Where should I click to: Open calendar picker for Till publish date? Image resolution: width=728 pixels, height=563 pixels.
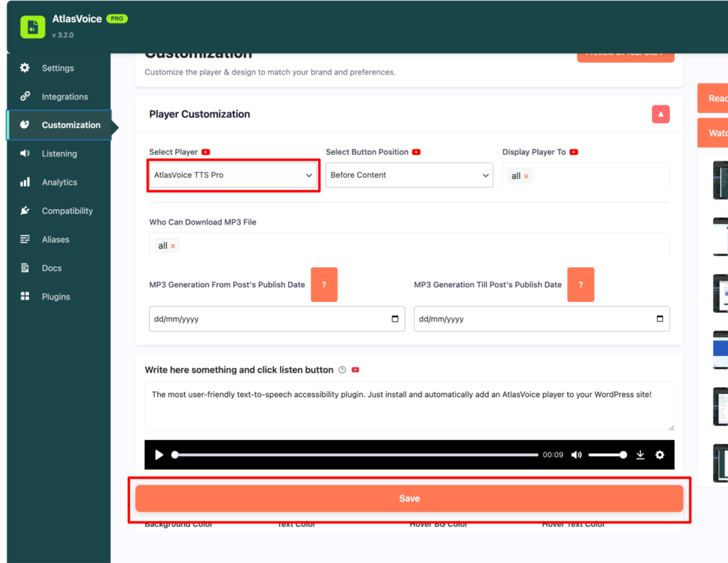tap(660, 319)
